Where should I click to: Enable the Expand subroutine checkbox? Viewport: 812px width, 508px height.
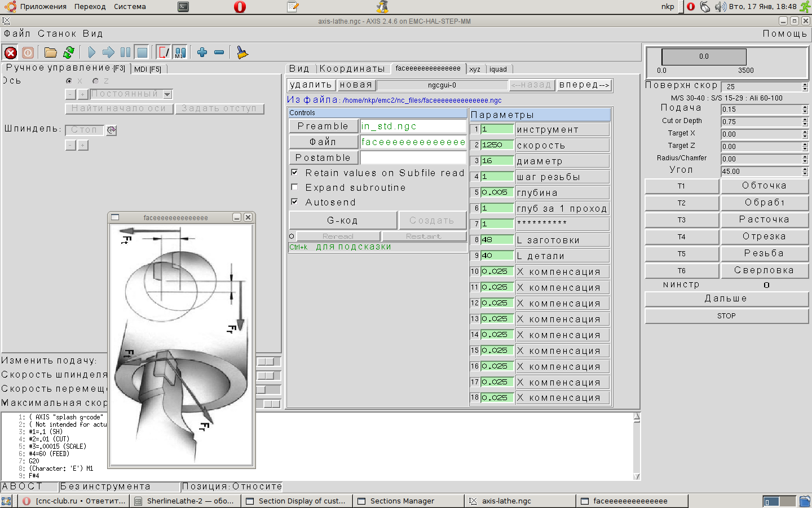(x=294, y=187)
